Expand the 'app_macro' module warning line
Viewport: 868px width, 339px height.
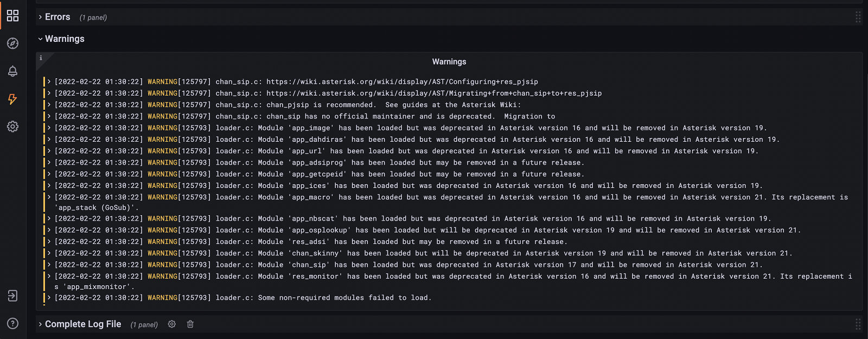click(49, 197)
